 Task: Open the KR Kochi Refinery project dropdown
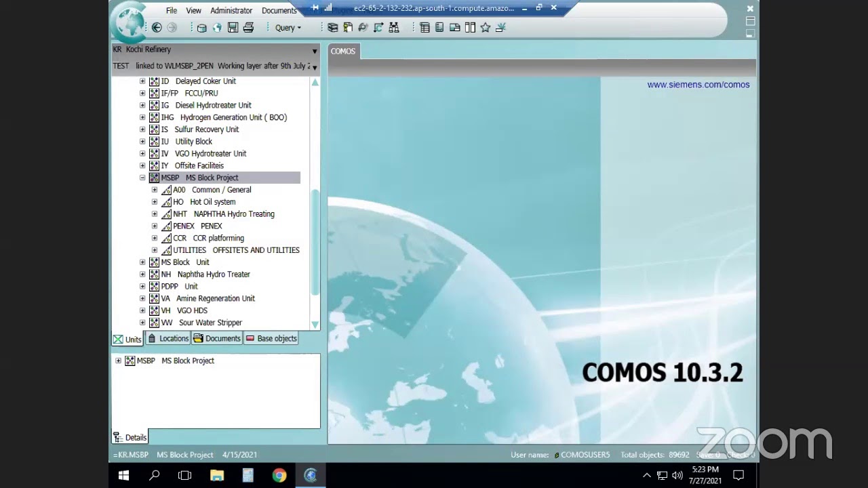click(315, 51)
